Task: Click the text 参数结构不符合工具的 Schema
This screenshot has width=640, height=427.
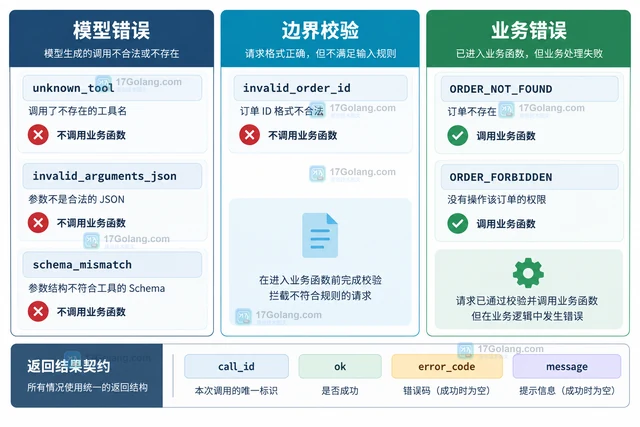Action: coord(97,288)
